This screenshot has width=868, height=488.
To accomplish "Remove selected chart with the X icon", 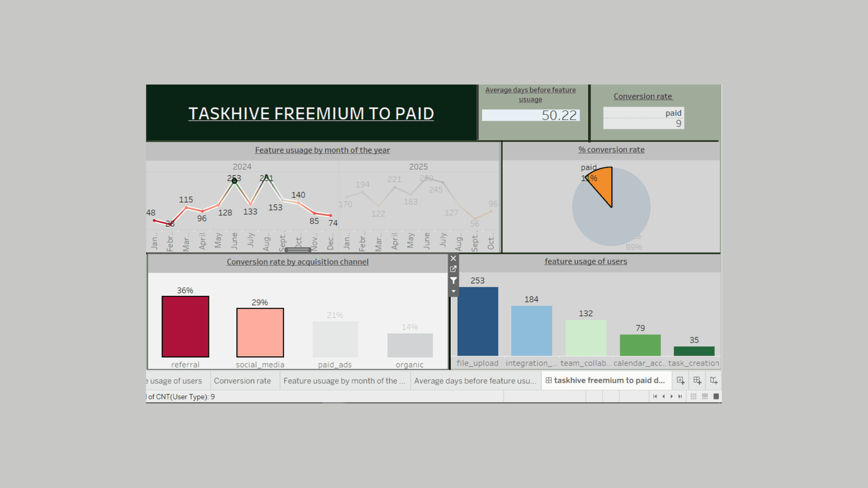I will tap(453, 258).
